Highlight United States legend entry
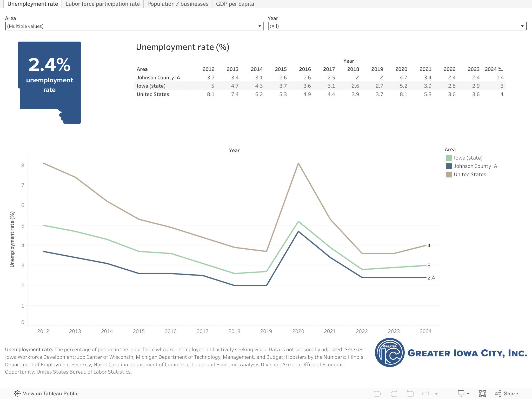 [x=470, y=175]
